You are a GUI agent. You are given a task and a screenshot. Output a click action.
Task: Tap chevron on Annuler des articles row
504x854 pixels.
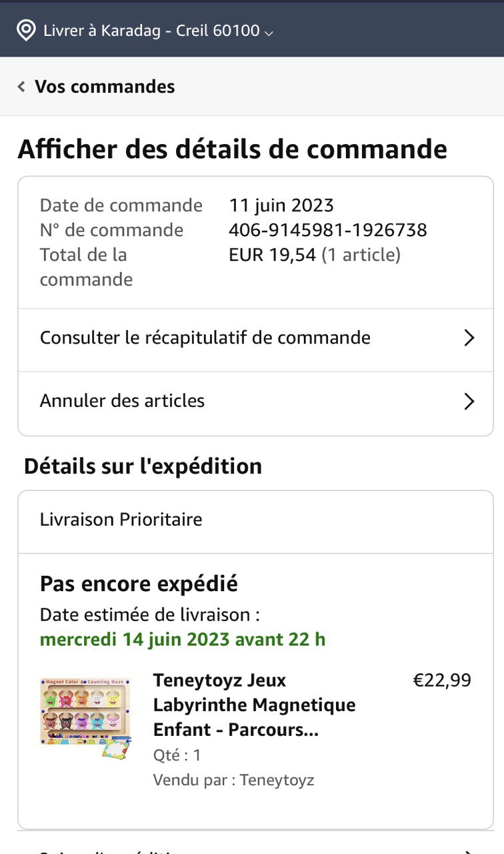pos(469,402)
